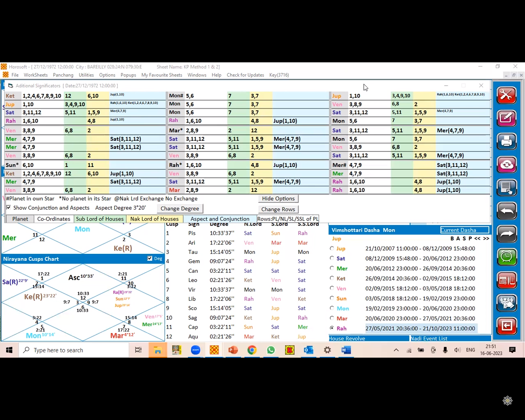Toggle the Deg checkbox on Cusps Chart
The image size is (525, 420).
pos(150,258)
